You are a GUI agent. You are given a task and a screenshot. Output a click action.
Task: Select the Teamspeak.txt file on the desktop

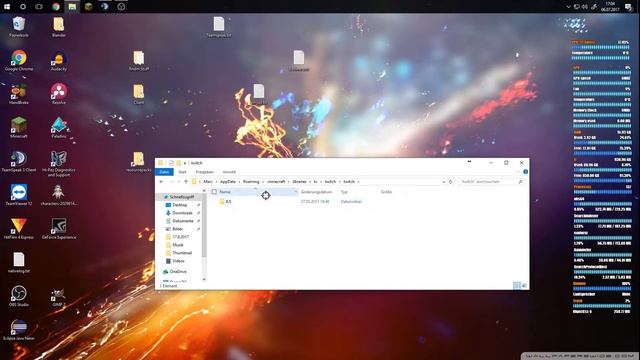tap(219, 27)
